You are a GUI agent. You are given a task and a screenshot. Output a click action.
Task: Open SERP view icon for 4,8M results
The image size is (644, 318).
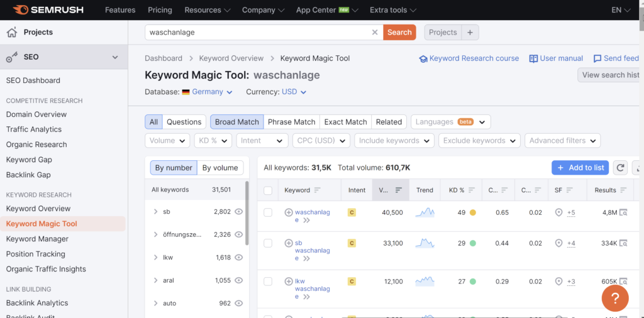[x=623, y=212]
